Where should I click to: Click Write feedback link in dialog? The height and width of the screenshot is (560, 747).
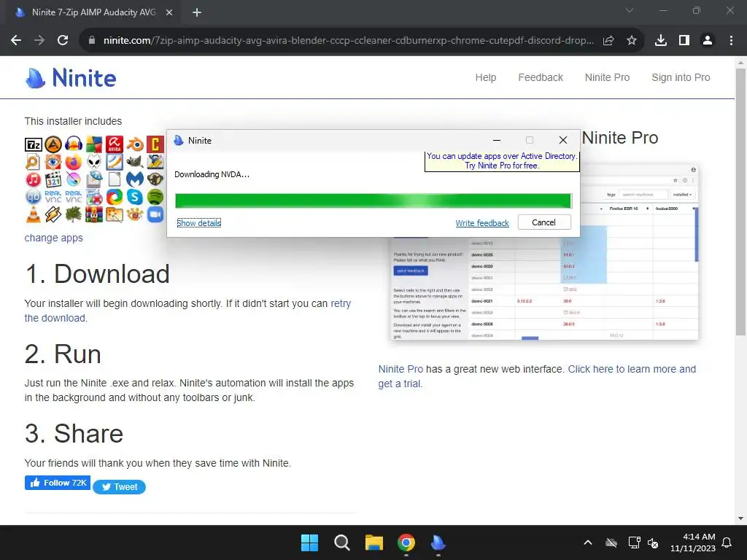482,223
